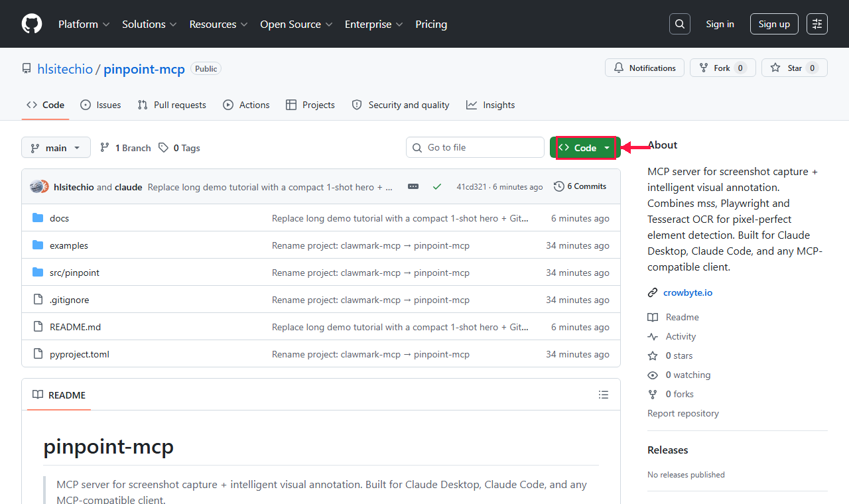Open the README.md file

coord(75,326)
